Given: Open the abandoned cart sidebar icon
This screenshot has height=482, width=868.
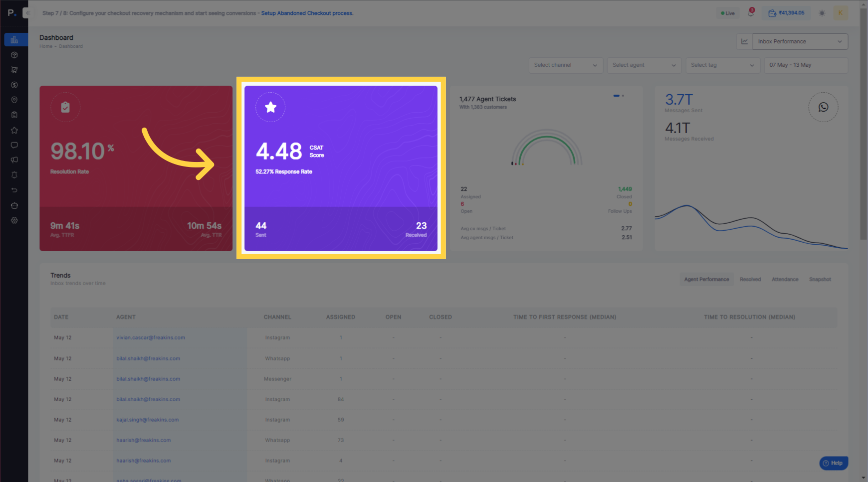Looking at the screenshot, I should click(14, 70).
